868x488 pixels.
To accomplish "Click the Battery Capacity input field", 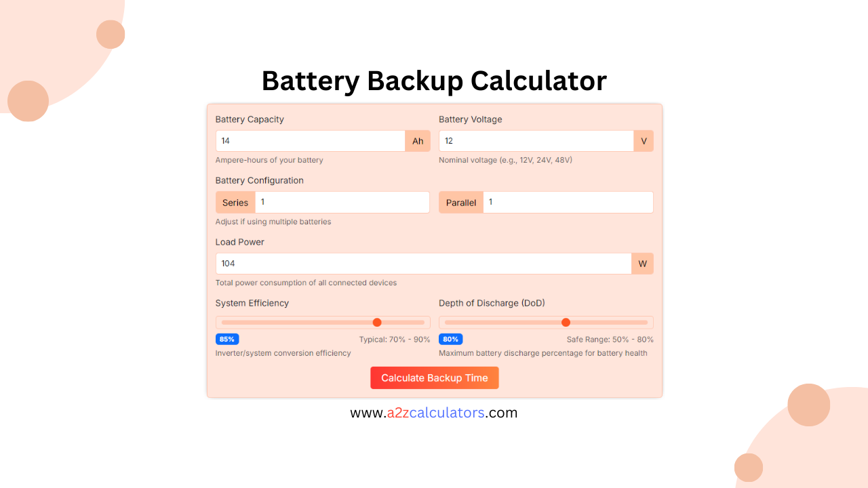I will tap(310, 140).
